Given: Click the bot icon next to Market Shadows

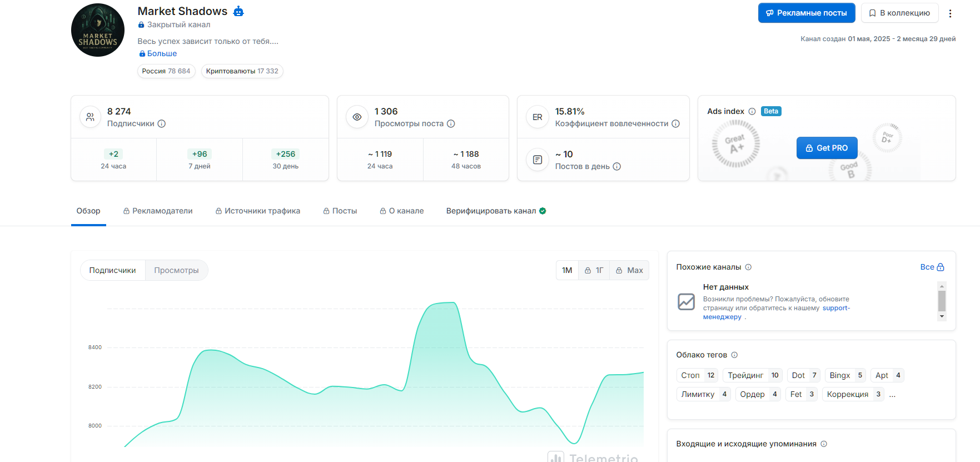Looking at the screenshot, I should click(x=238, y=11).
